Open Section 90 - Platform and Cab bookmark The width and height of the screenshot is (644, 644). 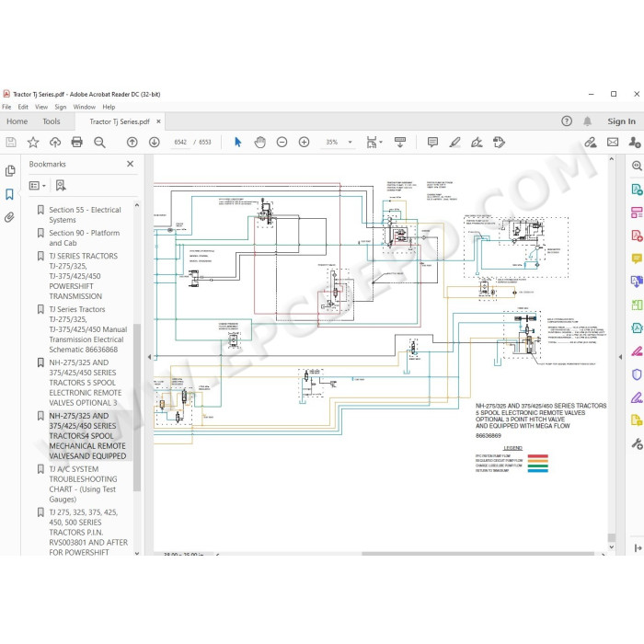(x=85, y=237)
